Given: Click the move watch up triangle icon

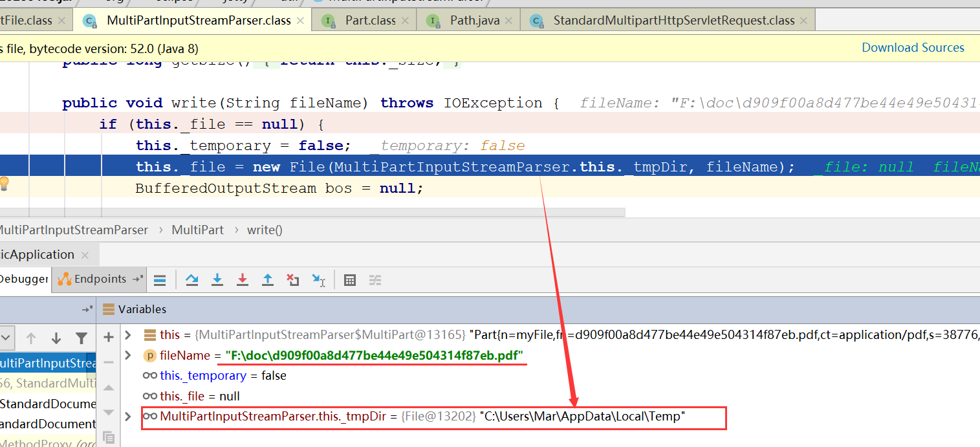Looking at the screenshot, I should (109, 387).
